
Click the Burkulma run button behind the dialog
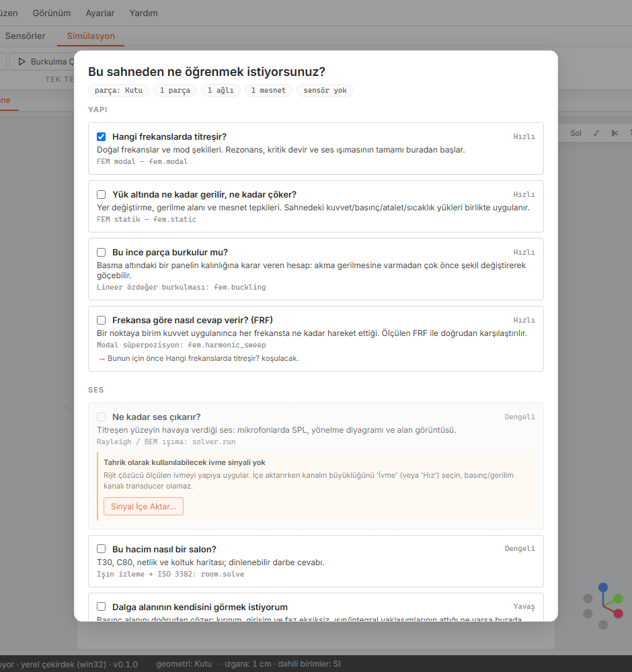[42, 62]
